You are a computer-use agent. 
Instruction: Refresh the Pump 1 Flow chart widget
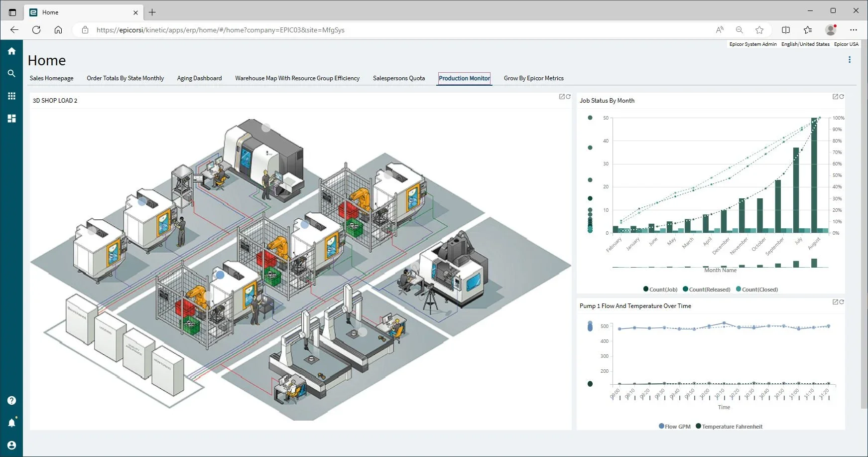842,302
